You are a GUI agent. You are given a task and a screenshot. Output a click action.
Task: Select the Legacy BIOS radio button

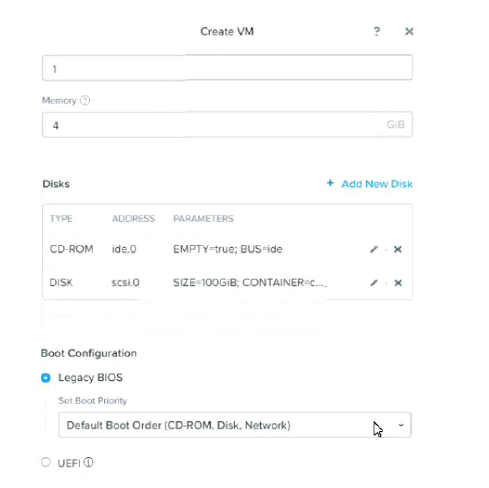click(x=46, y=378)
